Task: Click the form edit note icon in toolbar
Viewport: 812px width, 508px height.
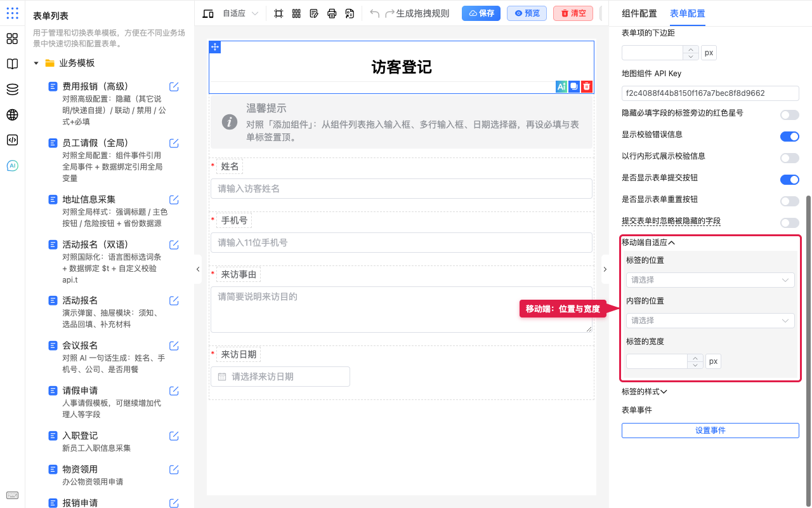Action: 314,13
